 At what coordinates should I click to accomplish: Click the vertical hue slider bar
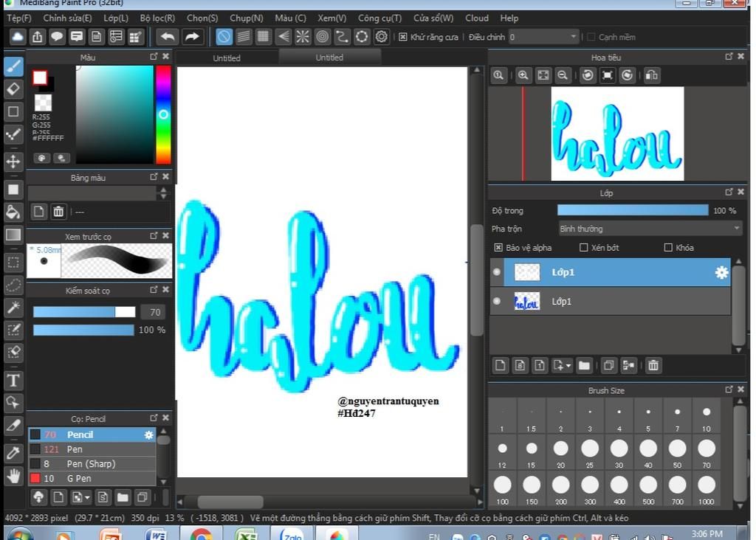click(163, 114)
